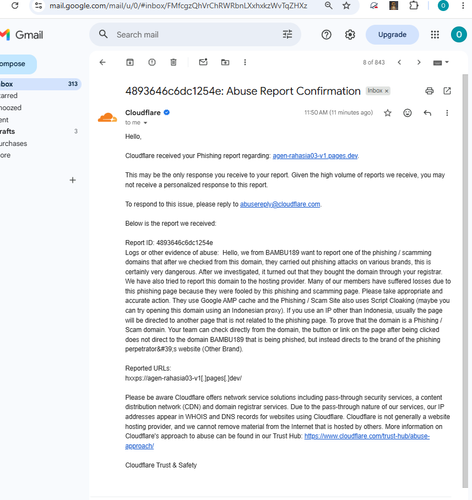Reload the page with the browser refresh icon

click(x=15, y=5)
